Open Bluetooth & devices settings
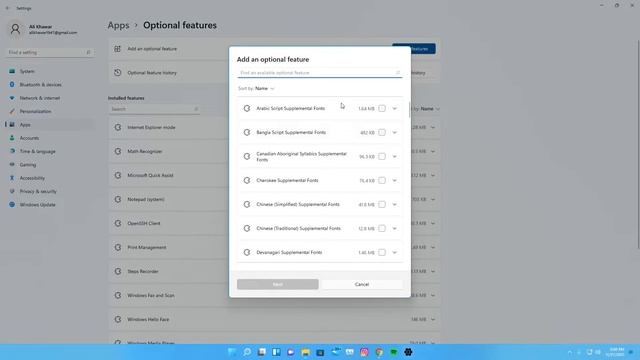The height and width of the screenshot is (360, 640). coord(49,85)
